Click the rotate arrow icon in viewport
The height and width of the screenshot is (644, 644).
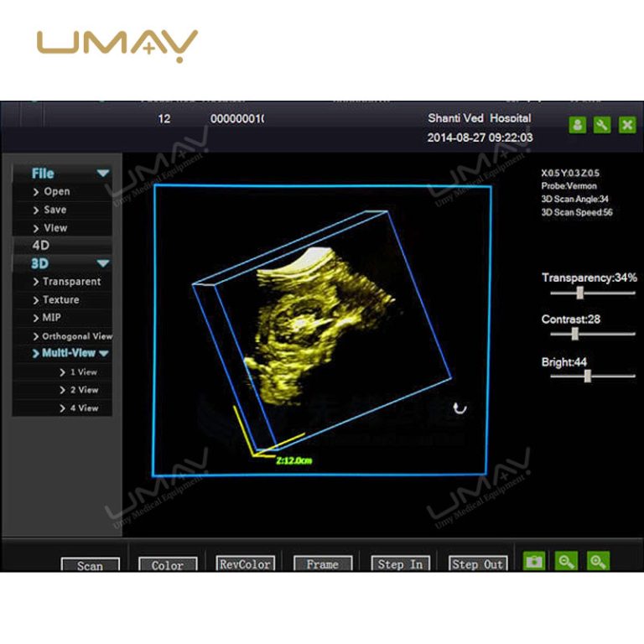460,408
